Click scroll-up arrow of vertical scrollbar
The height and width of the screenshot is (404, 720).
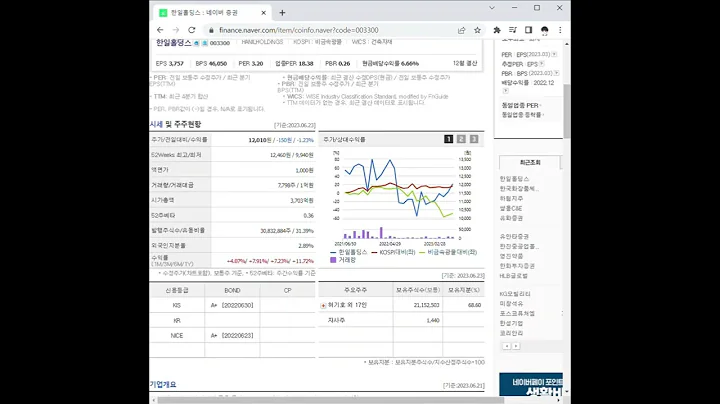567,44
